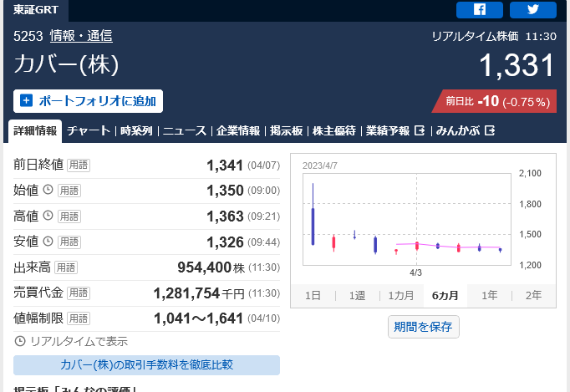The width and height of the screenshot is (570, 392).
Task: Open the ニュース tab
Action: coord(185,130)
